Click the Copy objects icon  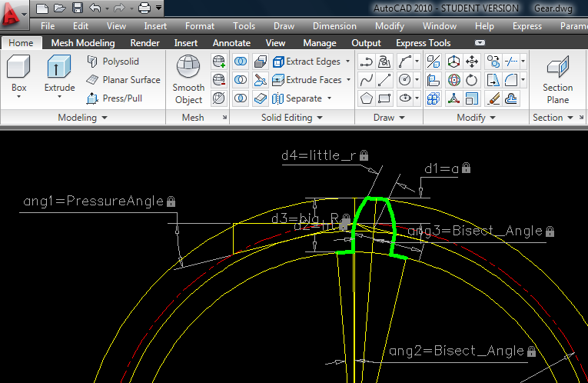click(x=493, y=62)
